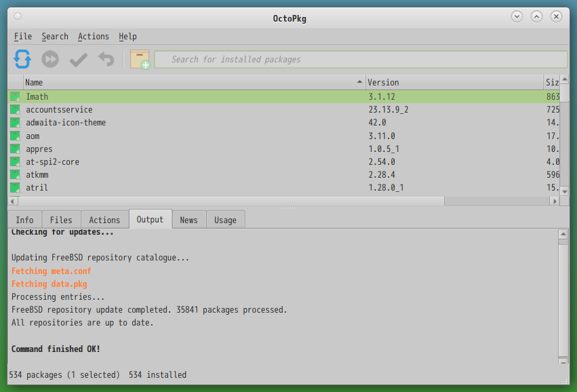Click the package icon beside adwaita-icon-theme
The width and height of the screenshot is (577, 392).
tap(15, 123)
